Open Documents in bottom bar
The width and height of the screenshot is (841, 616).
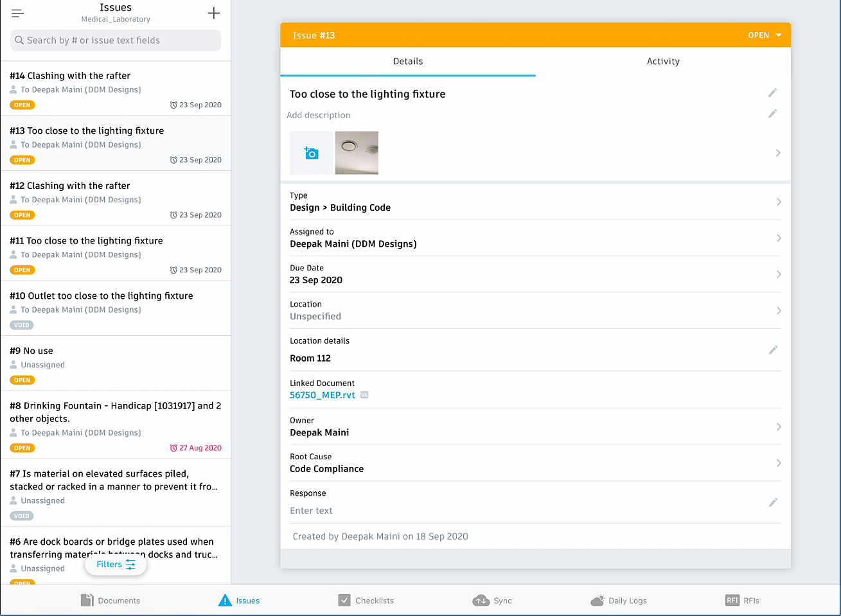pyautogui.click(x=111, y=601)
